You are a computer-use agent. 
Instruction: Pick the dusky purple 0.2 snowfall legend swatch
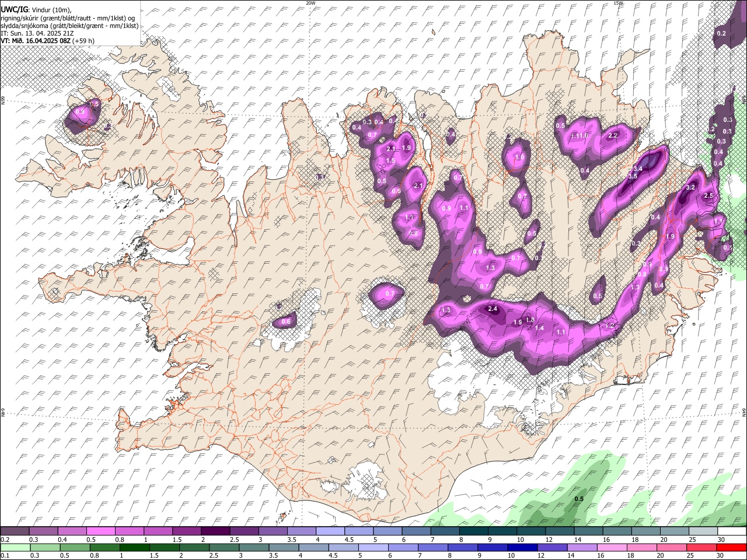[x=15, y=531]
